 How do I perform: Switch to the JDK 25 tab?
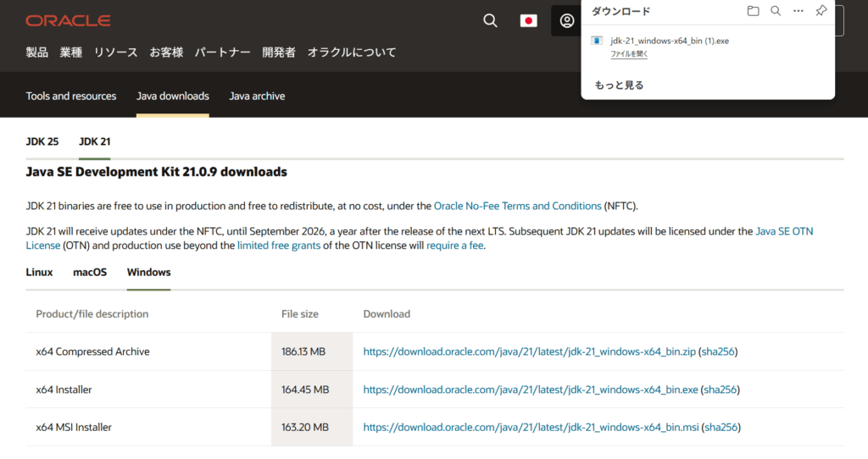point(42,141)
